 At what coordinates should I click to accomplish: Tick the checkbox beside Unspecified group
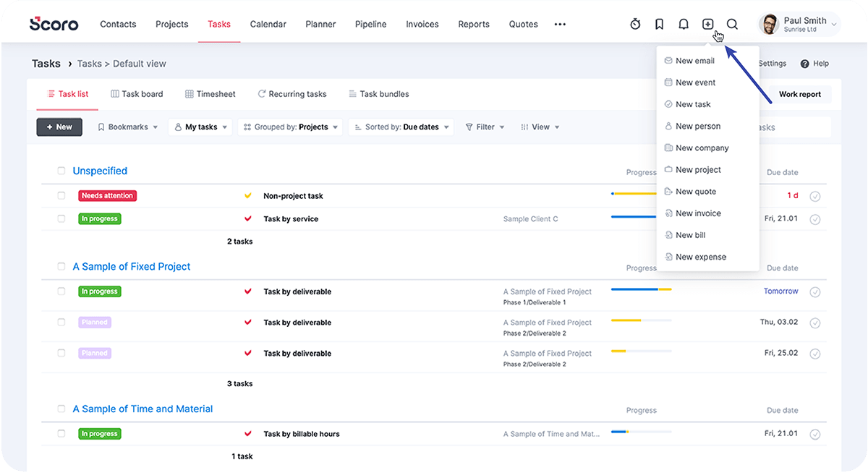[61, 171]
